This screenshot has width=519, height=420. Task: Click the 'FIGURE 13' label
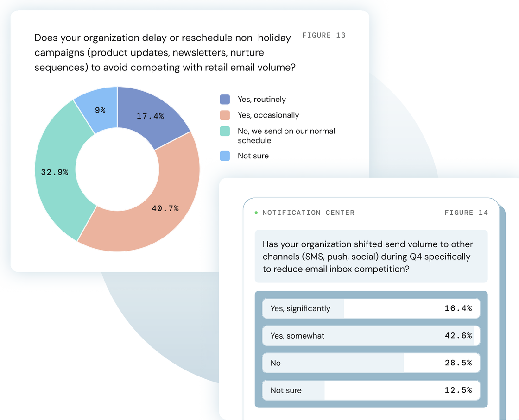click(324, 35)
